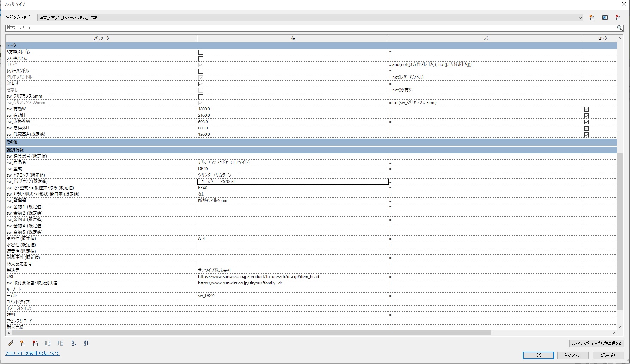Toggle the lock checkbox for sw_有効H
The image size is (630, 364).
coord(586,116)
